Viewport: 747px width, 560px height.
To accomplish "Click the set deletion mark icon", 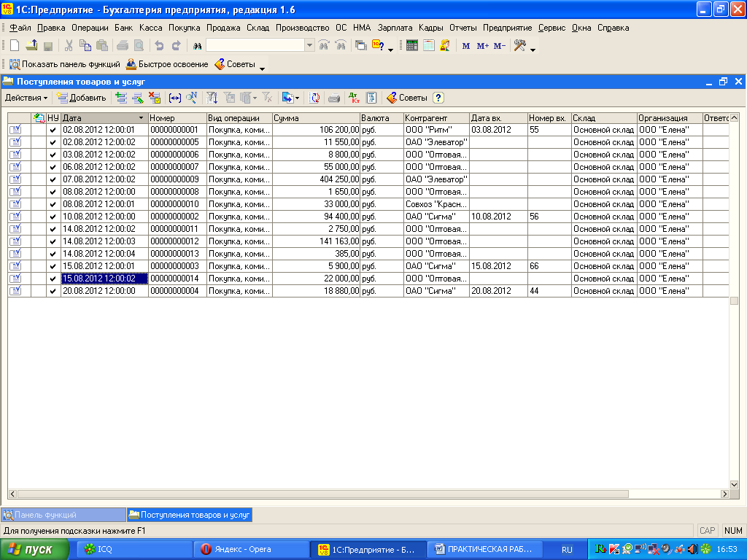I will coord(155,98).
